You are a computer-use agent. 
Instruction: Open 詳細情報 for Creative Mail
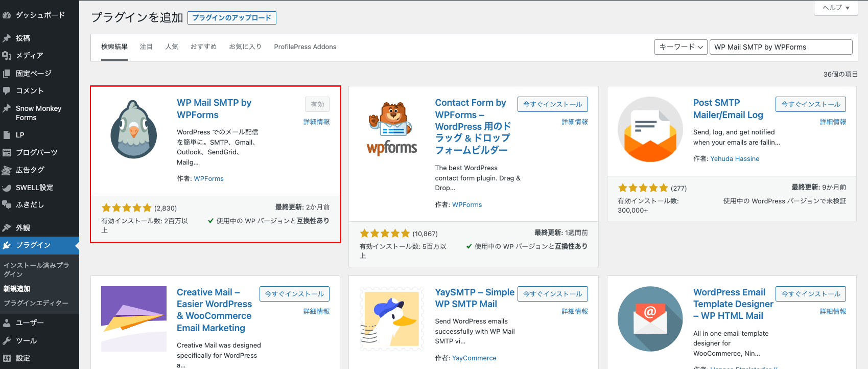click(x=317, y=312)
